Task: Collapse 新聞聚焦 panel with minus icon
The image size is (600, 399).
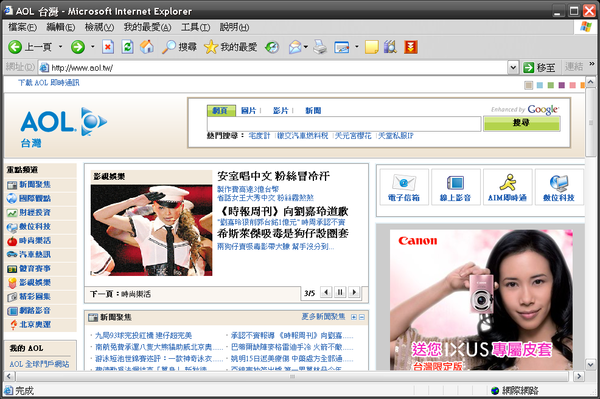Action: click(x=362, y=317)
